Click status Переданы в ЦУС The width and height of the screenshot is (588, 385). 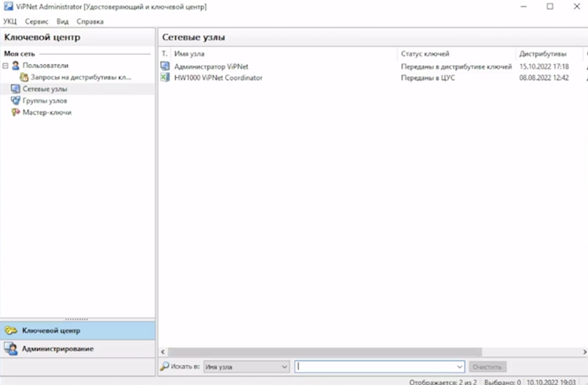428,78
